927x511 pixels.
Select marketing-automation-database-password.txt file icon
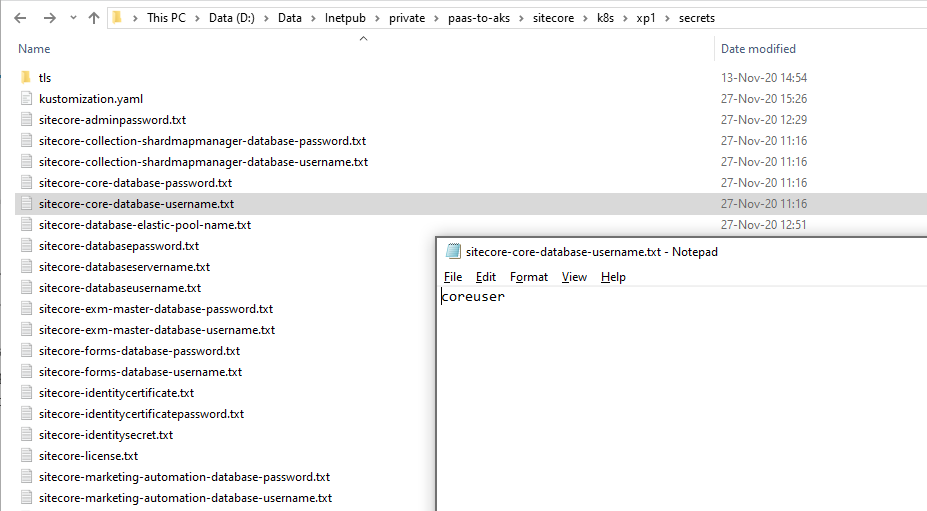click(x=26, y=477)
